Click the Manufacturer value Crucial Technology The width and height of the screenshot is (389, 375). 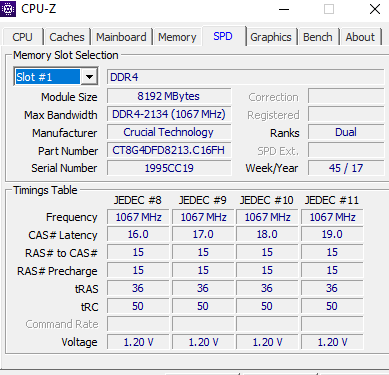[169, 132]
